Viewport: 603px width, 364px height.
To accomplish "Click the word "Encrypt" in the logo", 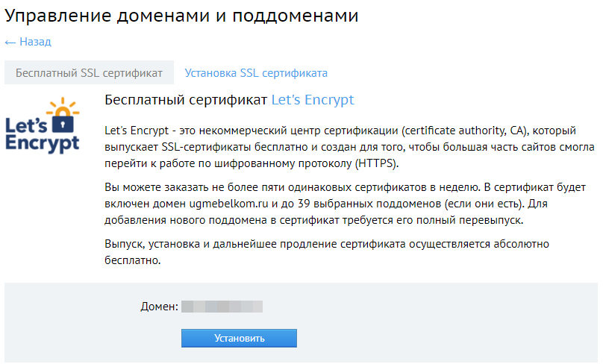I will [x=42, y=142].
